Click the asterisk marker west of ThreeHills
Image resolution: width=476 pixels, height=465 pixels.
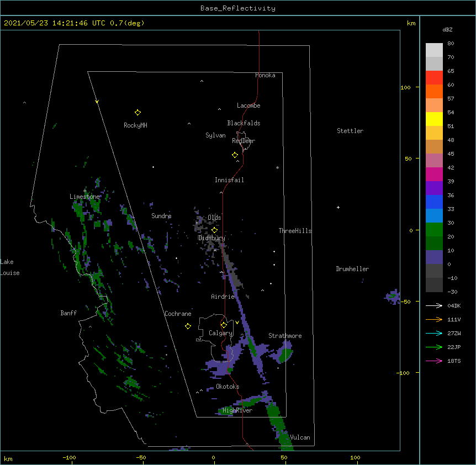(x=277, y=168)
